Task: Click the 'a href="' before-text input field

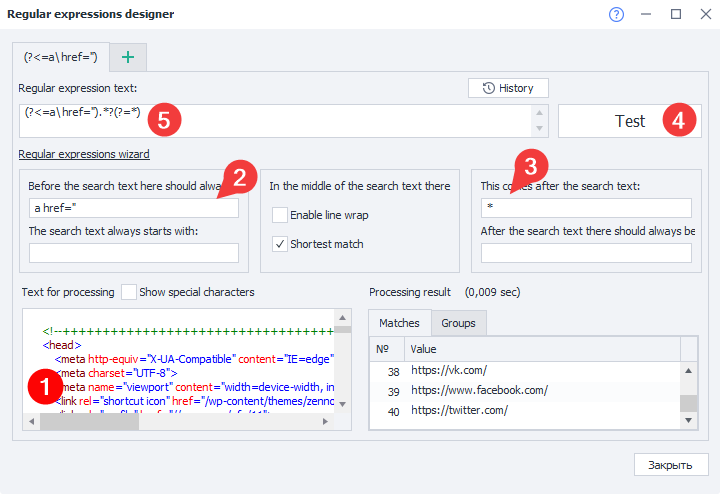Action: coord(133,208)
